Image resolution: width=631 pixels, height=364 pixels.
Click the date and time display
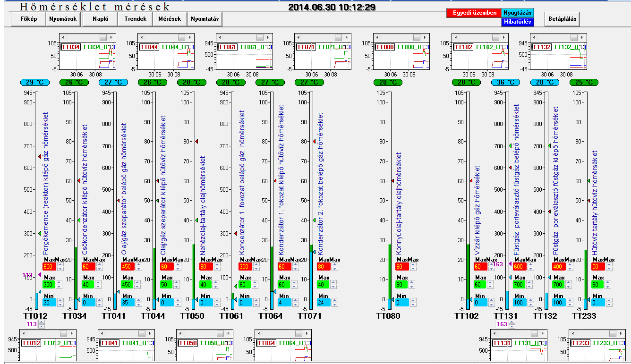click(332, 7)
